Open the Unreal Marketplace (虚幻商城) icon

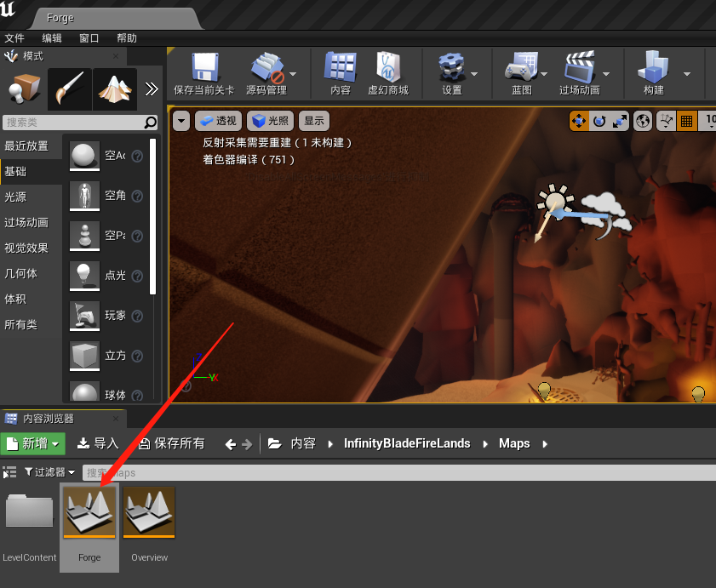pyautogui.click(x=388, y=73)
